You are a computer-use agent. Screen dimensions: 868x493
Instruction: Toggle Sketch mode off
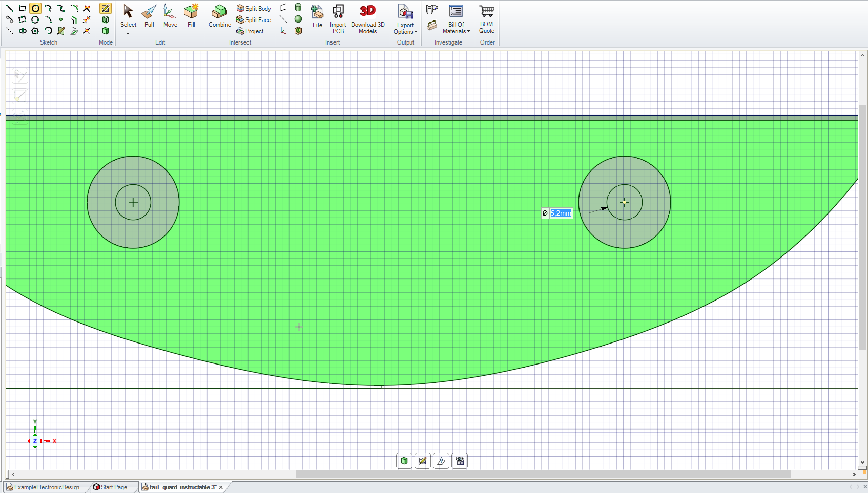point(105,8)
